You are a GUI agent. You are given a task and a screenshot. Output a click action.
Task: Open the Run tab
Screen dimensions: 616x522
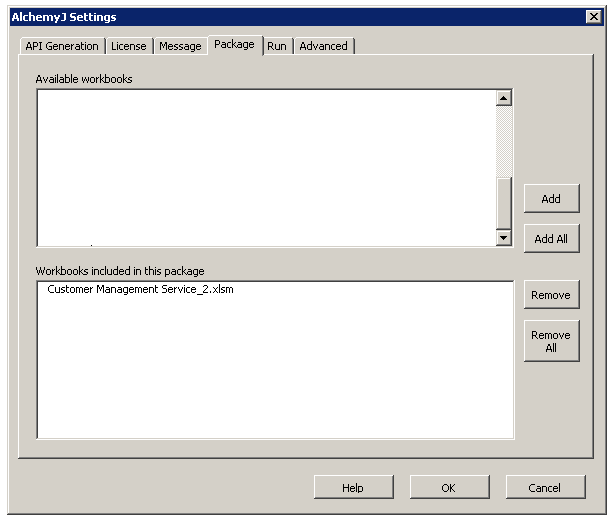coord(276,46)
